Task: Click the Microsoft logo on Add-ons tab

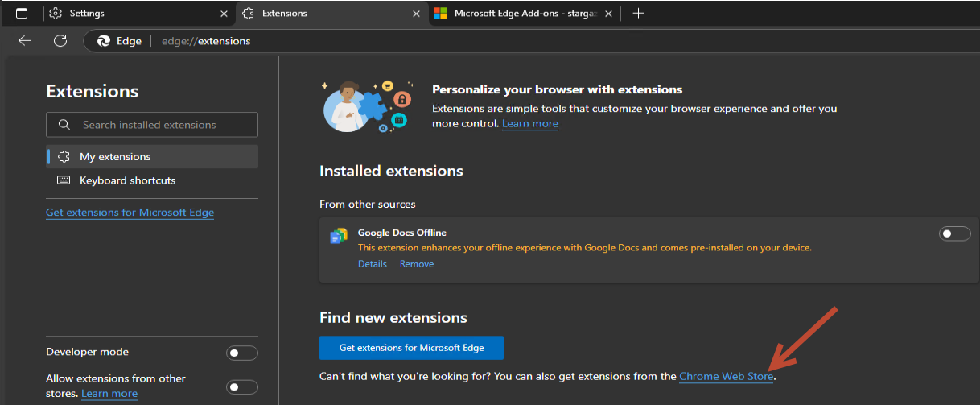Action: point(440,14)
